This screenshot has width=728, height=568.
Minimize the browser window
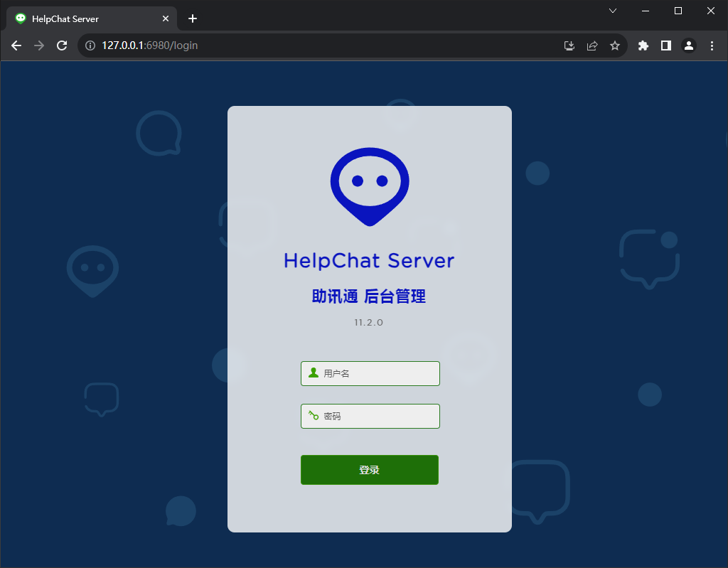(x=646, y=11)
